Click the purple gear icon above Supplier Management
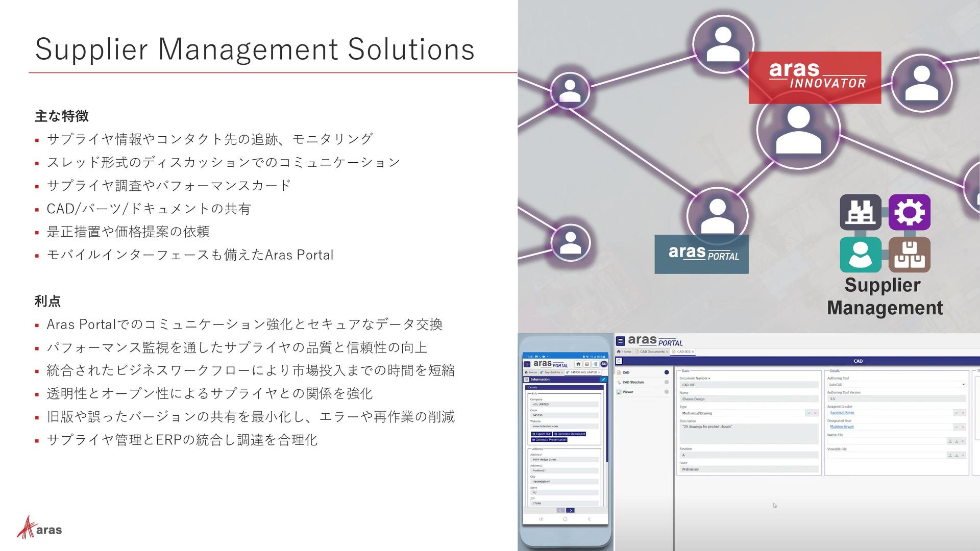This screenshot has height=551, width=980. 910,212
